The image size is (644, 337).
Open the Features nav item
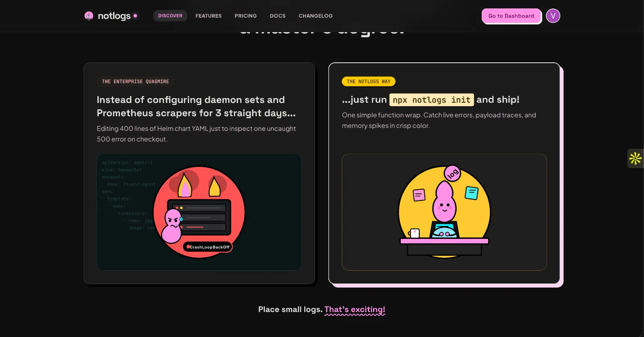pyautogui.click(x=208, y=16)
